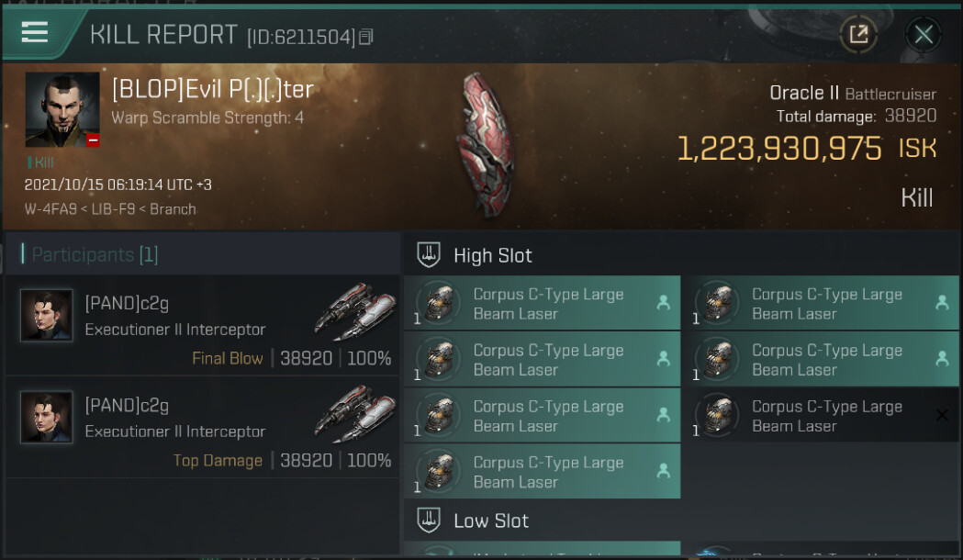This screenshot has width=963, height=560.
Task: Click the High Slot shield icon
Action: (x=429, y=254)
